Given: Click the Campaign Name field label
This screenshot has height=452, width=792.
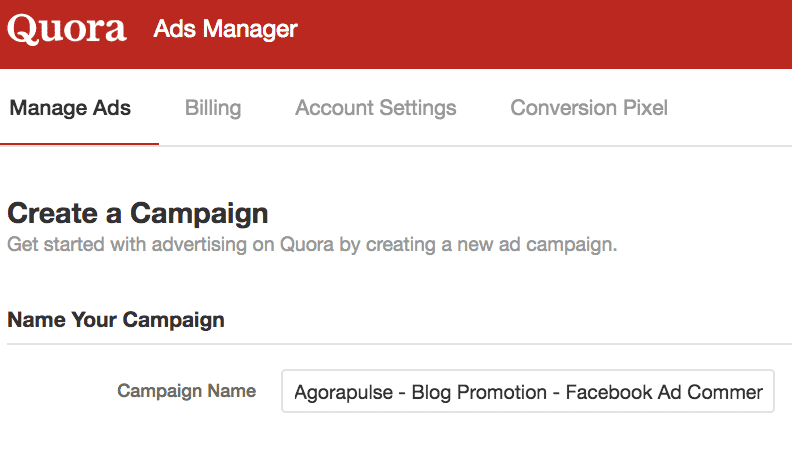Looking at the screenshot, I should 186,391.
